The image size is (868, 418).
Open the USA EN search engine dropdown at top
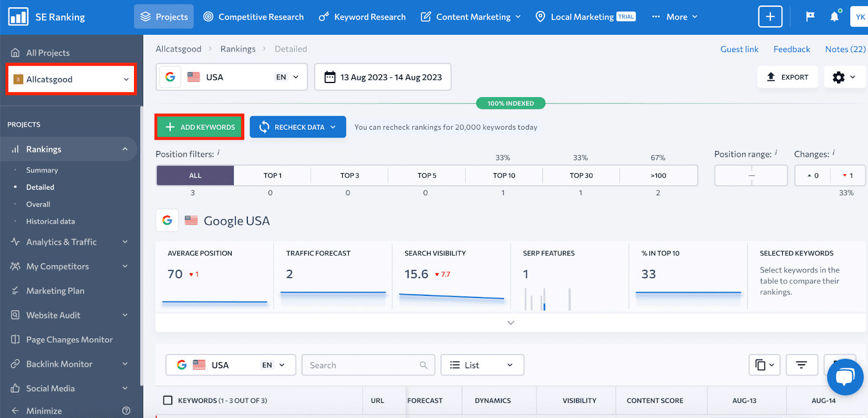click(x=232, y=77)
